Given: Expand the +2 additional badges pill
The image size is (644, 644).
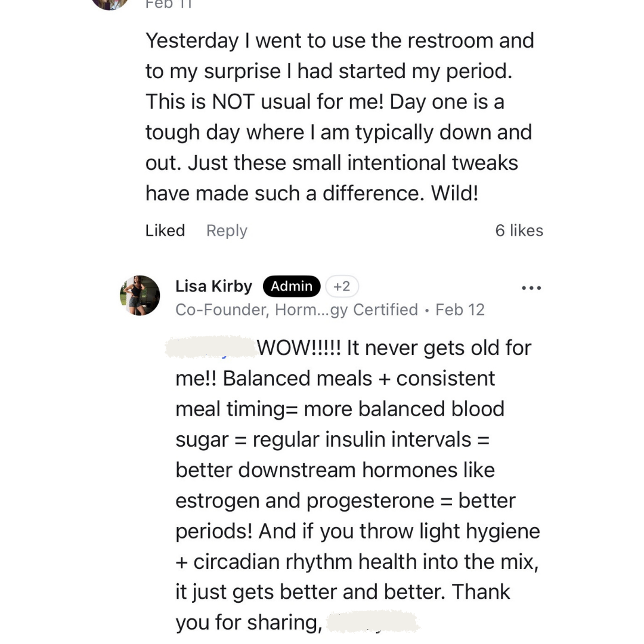Looking at the screenshot, I should pos(342,287).
